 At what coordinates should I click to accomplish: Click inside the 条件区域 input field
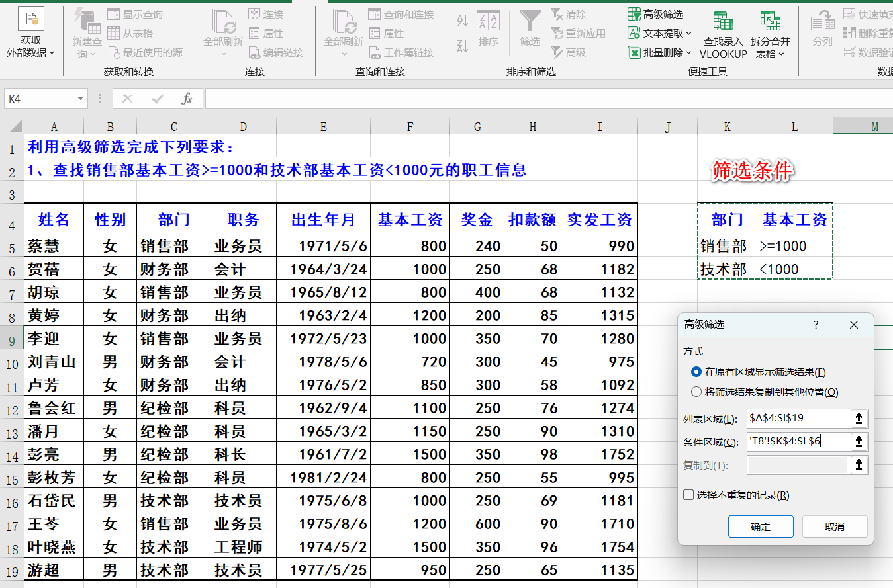(797, 442)
